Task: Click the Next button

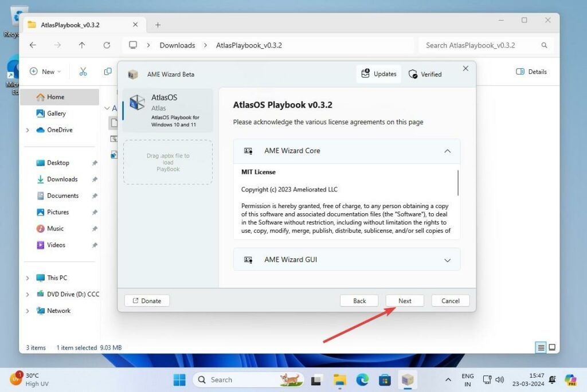Action: point(405,301)
